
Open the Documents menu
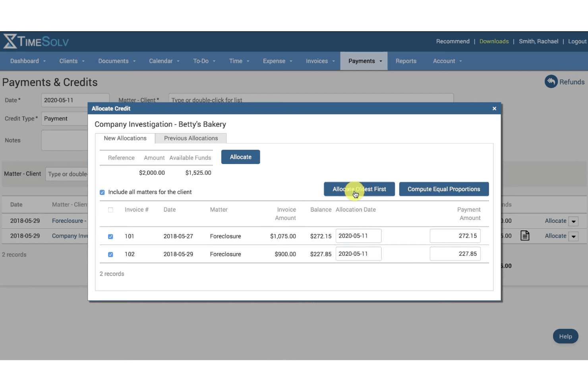[x=117, y=61]
